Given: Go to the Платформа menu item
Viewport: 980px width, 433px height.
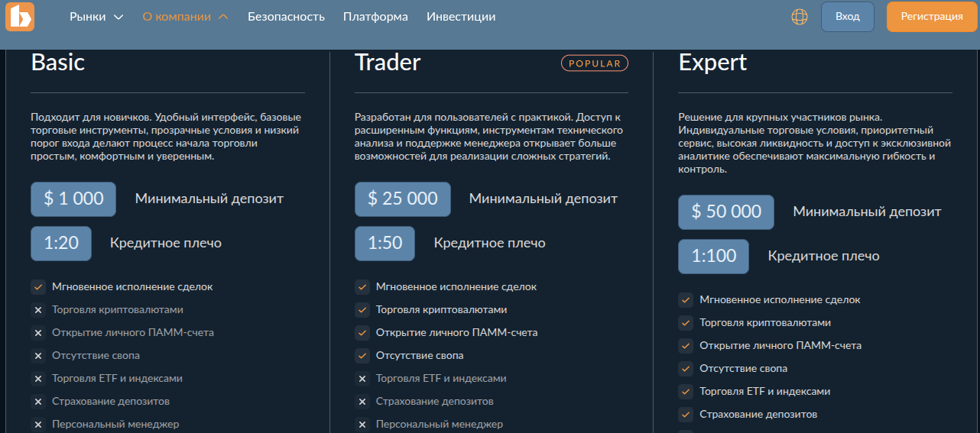Looking at the screenshot, I should [375, 17].
